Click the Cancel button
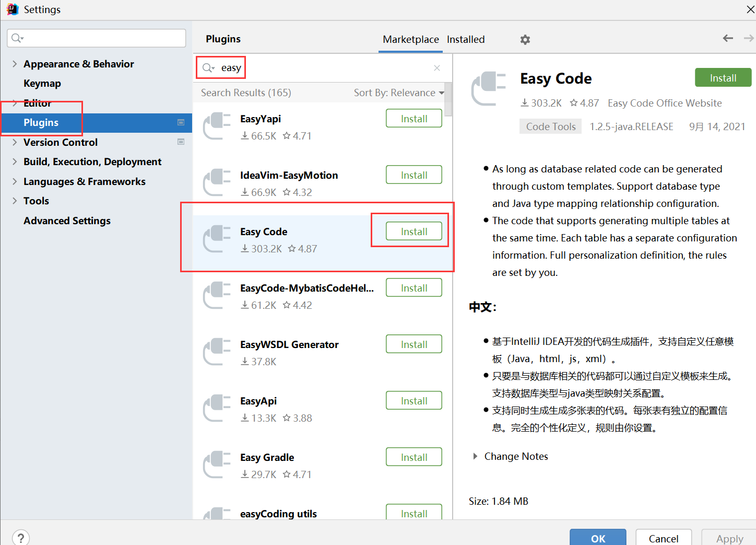Viewport: 756px width, 545px height. (x=664, y=538)
